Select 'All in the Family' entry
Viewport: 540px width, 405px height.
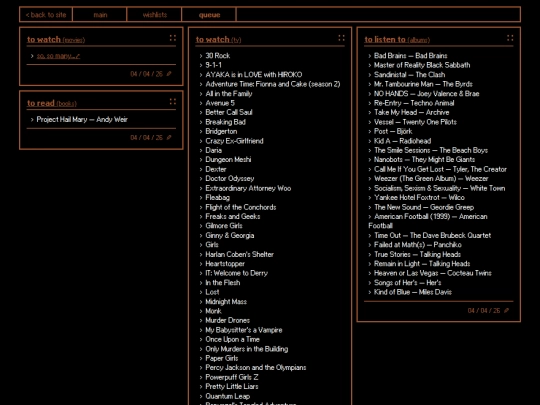coord(229,93)
